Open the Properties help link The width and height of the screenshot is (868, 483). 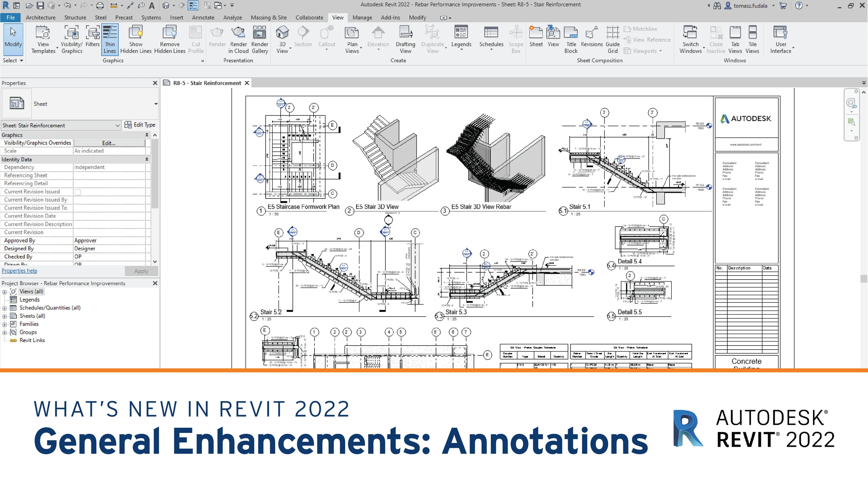pyautogui.click(x=20, y=271)
